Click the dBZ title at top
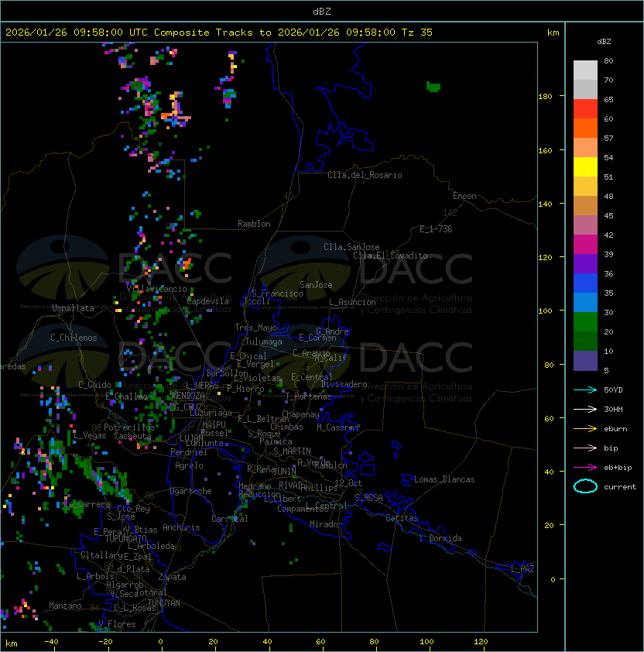 coord(321,11)
